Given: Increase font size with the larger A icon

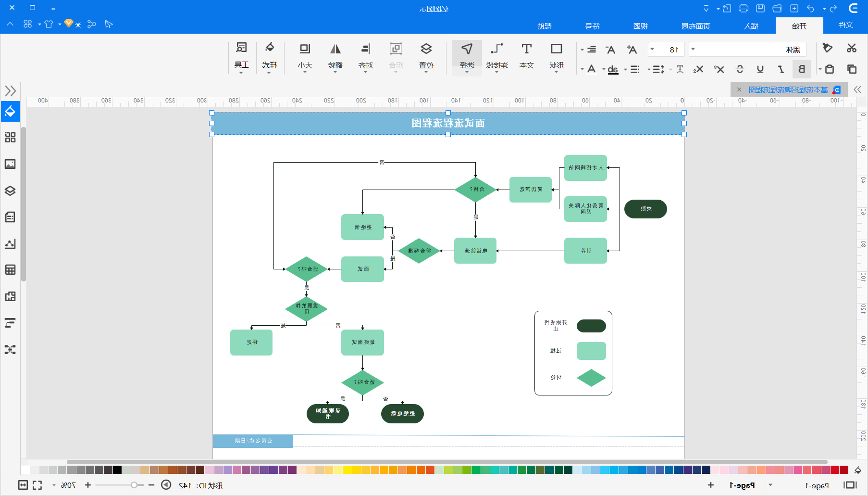Looking at the screenshot, I should [x=632, y=50].
